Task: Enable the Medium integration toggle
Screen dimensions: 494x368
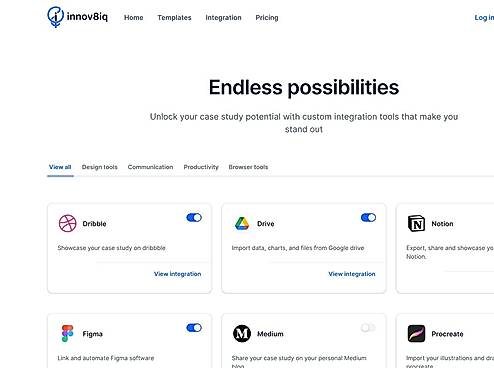Action: [368, 328]
